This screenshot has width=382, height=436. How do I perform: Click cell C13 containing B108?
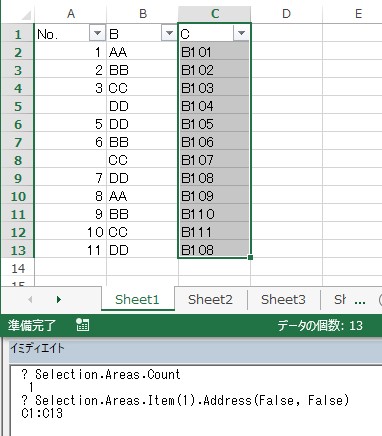point(214,249)
